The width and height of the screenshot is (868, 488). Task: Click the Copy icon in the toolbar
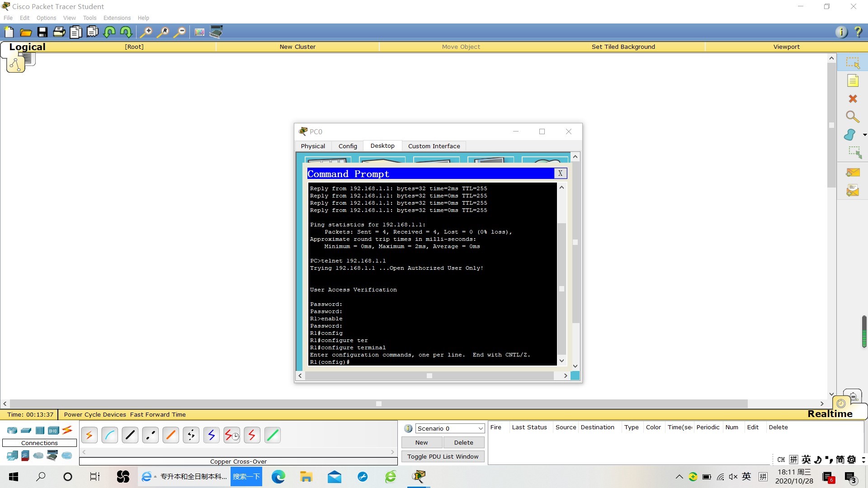pos(76,32)
